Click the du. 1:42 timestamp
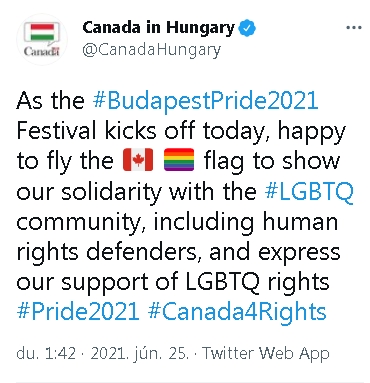 [x=46, y=353]
